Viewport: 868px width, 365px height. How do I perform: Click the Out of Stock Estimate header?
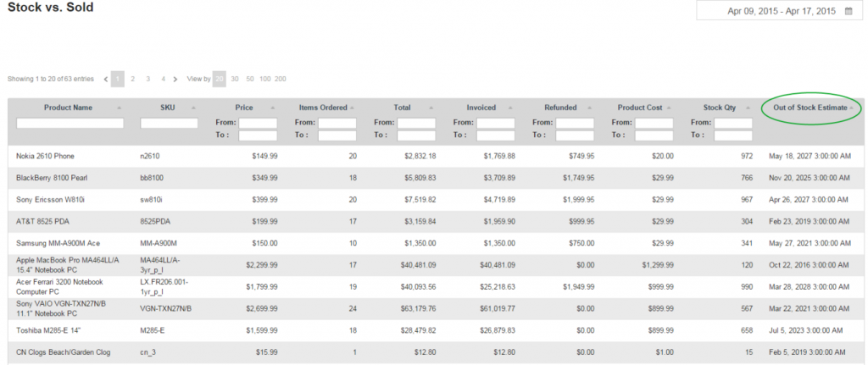pos(810,108)
